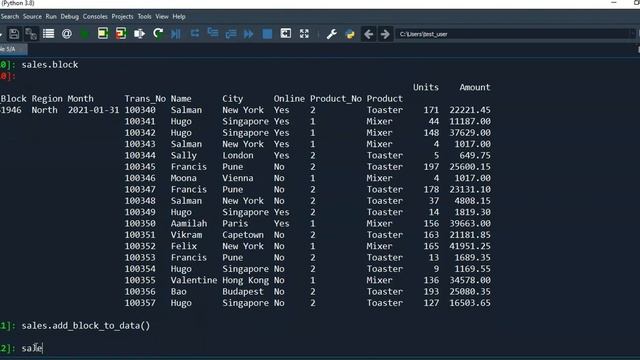Click the debugger Step into icon
The height and width of the screenshot is (360, 640).
pos(213,33)
